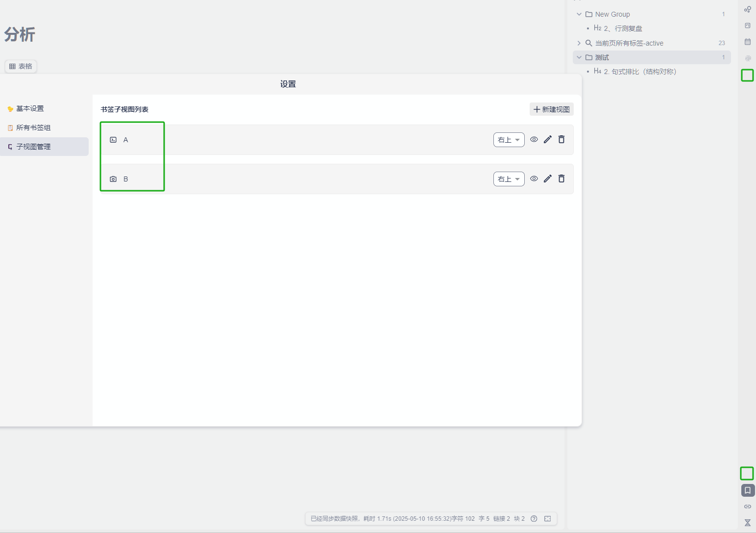Open the link icon in right dock
The width and height of the screenshot is (756, 533).
(x=748, y=507)
